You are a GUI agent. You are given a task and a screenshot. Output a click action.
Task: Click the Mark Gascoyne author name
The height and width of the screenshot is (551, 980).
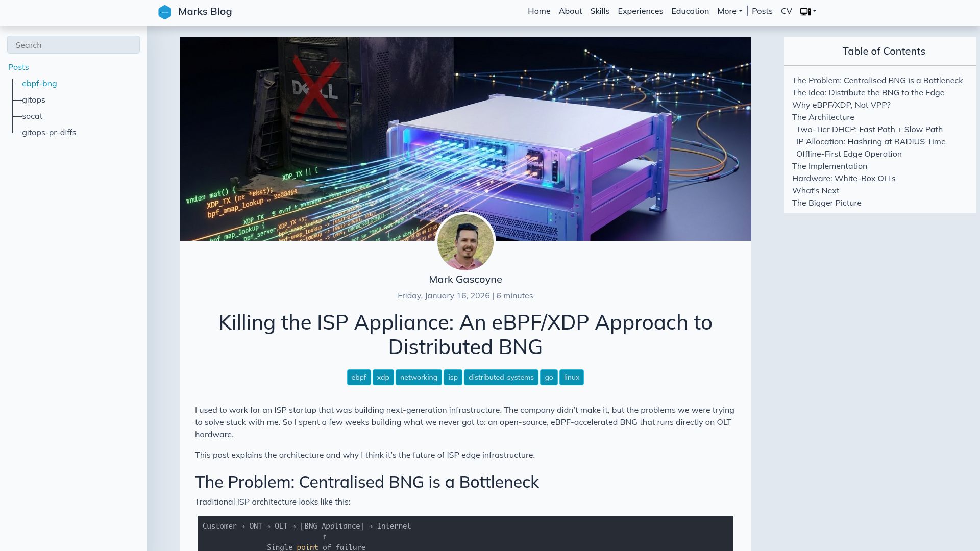point(465,280)
